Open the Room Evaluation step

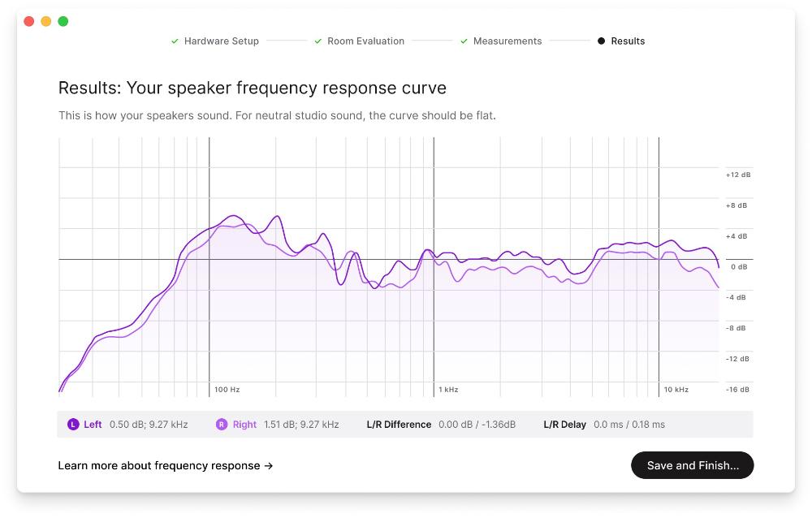[365, 41]
